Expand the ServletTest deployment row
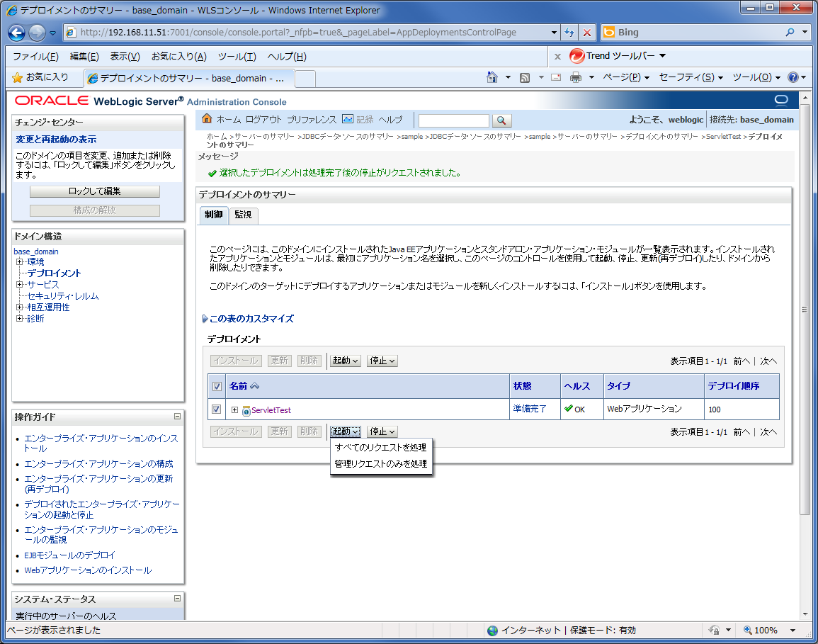Screen dimensions: 818x644 point(234,409)
